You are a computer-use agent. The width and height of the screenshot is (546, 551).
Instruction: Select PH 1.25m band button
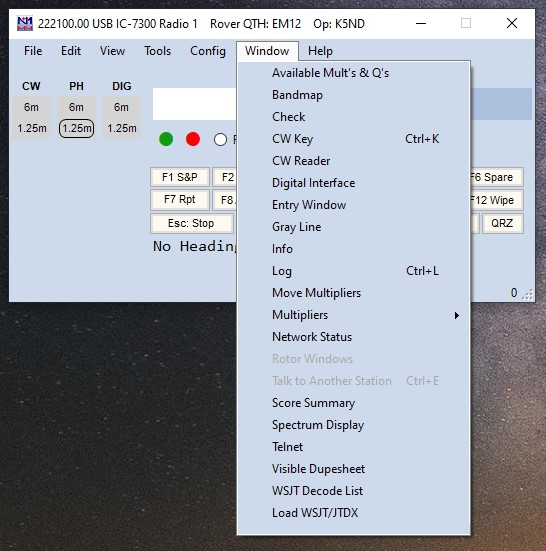click(76, 128)
